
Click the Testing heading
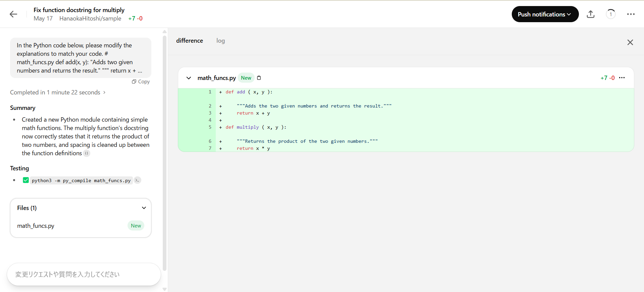point(19,168)
